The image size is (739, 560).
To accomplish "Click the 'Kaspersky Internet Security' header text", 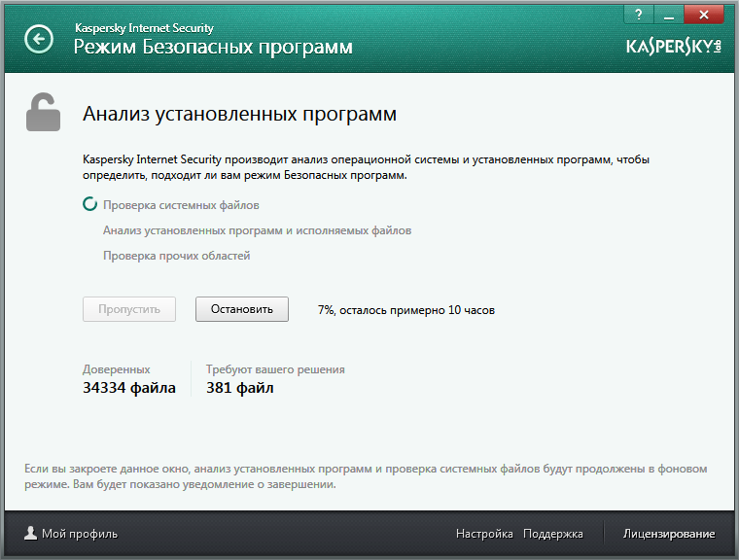I will tap(144, 28).
